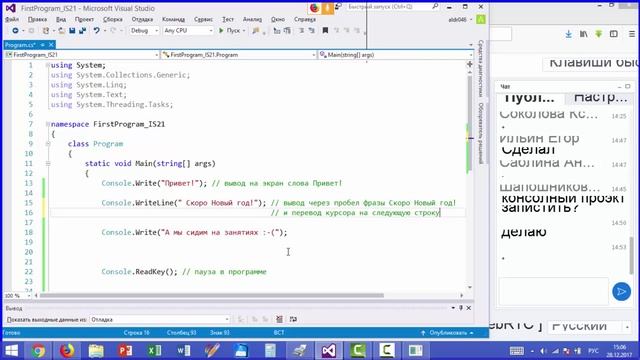Open the Анализ menu
The image size is (640, 360).
(x=252, y=20)
